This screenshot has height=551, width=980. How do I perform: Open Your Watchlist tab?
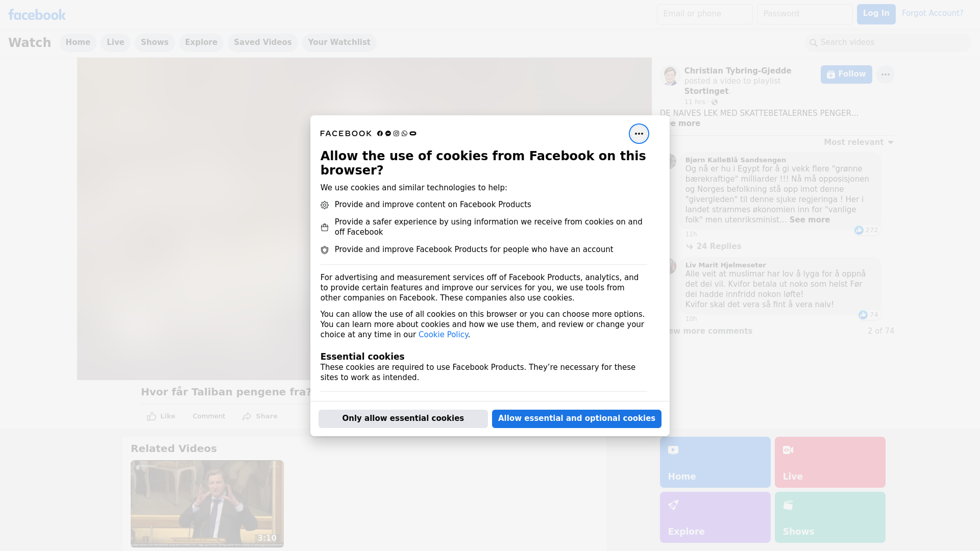[x=339, y=43]
